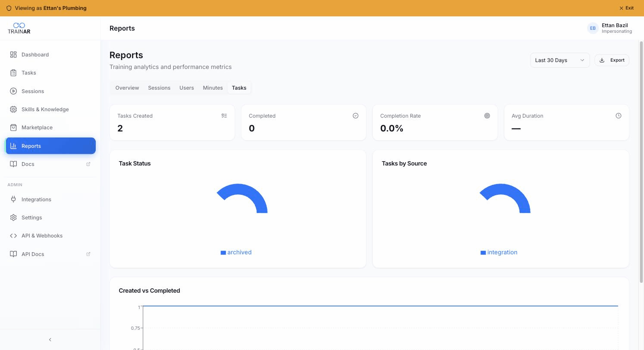Click the Tasks Created list icon
The image size is (644, 350).
click(224, 116)
